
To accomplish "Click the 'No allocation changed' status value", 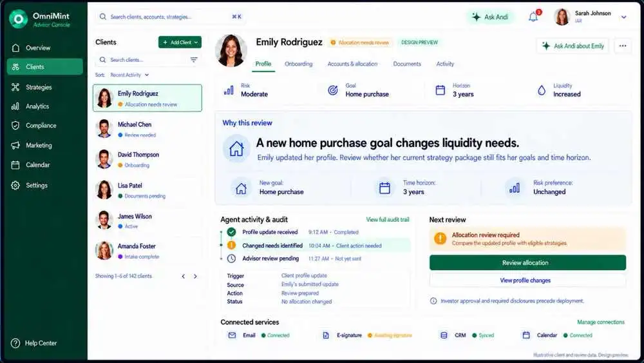I will pyautogui.click(x=307, y=301).
